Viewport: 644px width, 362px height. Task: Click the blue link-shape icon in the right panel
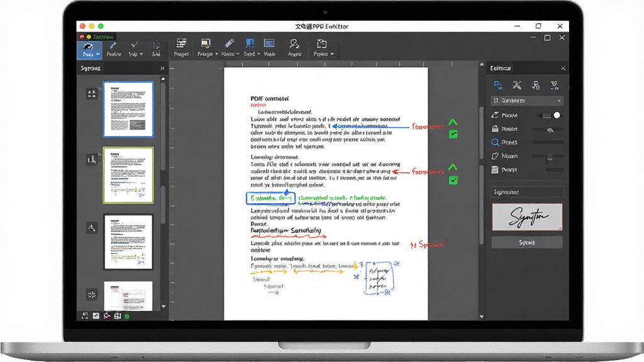click(x=498, y=85)
